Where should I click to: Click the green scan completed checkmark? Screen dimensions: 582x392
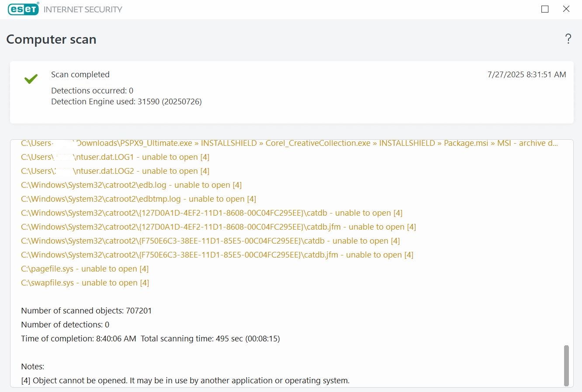pyautogui.click(x=31, y=79)
